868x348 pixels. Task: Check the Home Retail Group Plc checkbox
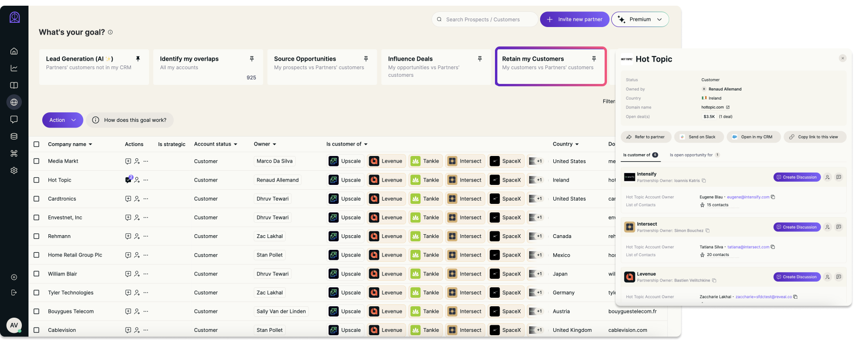(37, 255)
